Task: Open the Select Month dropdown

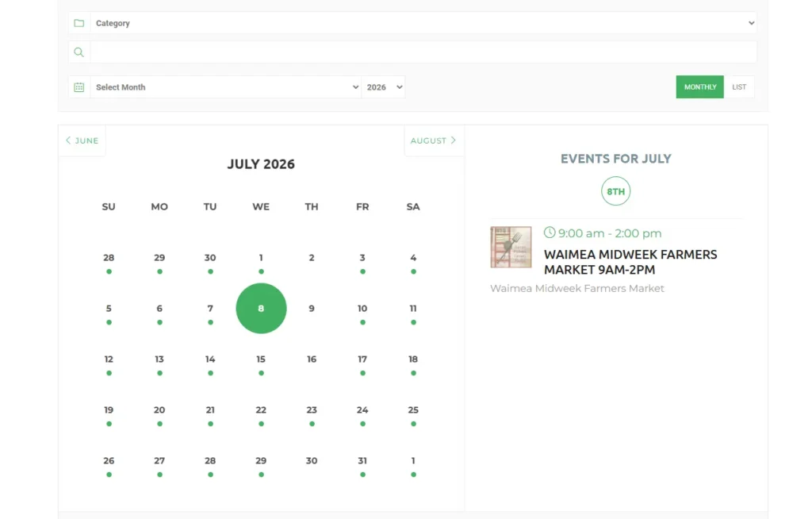Action: point(226,87)
